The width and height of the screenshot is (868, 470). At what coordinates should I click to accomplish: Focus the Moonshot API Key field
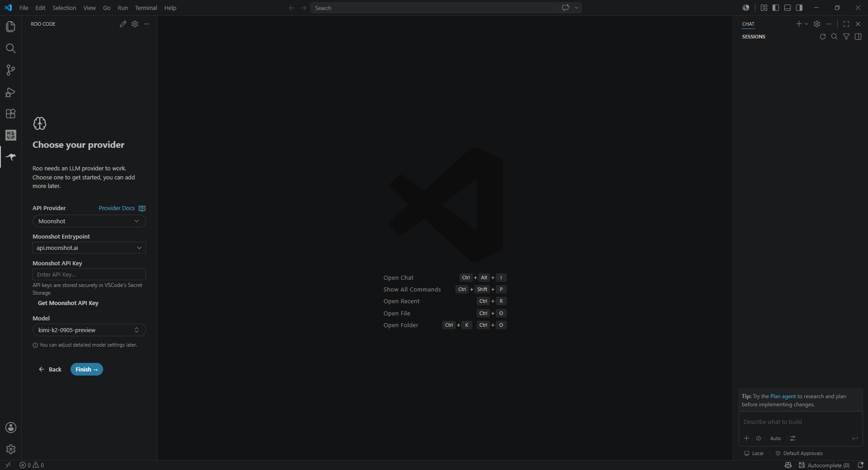[89, 274]
